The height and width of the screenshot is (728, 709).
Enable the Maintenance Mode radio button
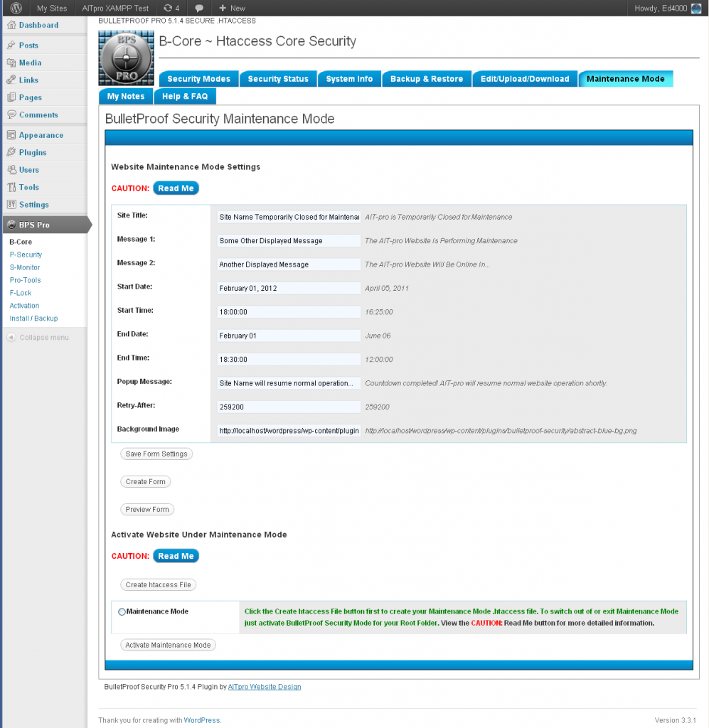[121, 611]
